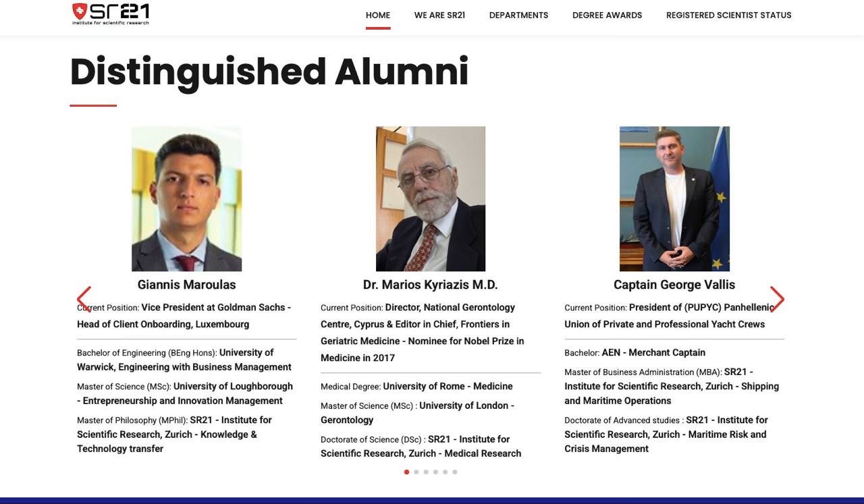The image size is (864, 504).
Task: Click the Captain George Vallis name heading
Action: (674, 285)
